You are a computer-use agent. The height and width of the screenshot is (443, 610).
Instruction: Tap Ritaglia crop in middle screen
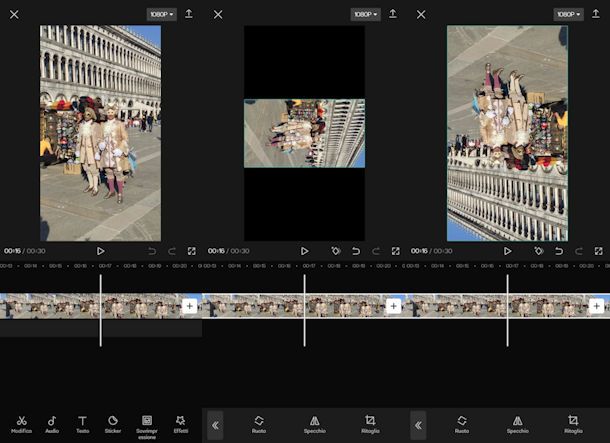tap(370, 424)
